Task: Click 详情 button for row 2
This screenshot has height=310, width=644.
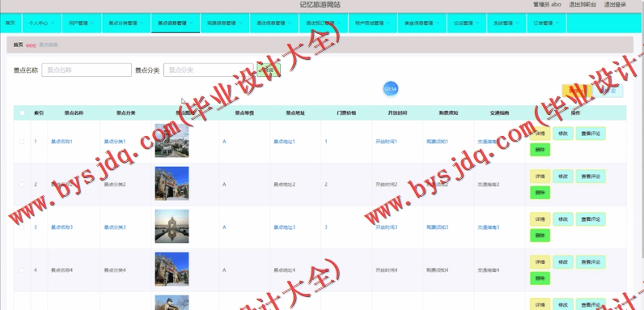Action: click(x=540, y=176)
